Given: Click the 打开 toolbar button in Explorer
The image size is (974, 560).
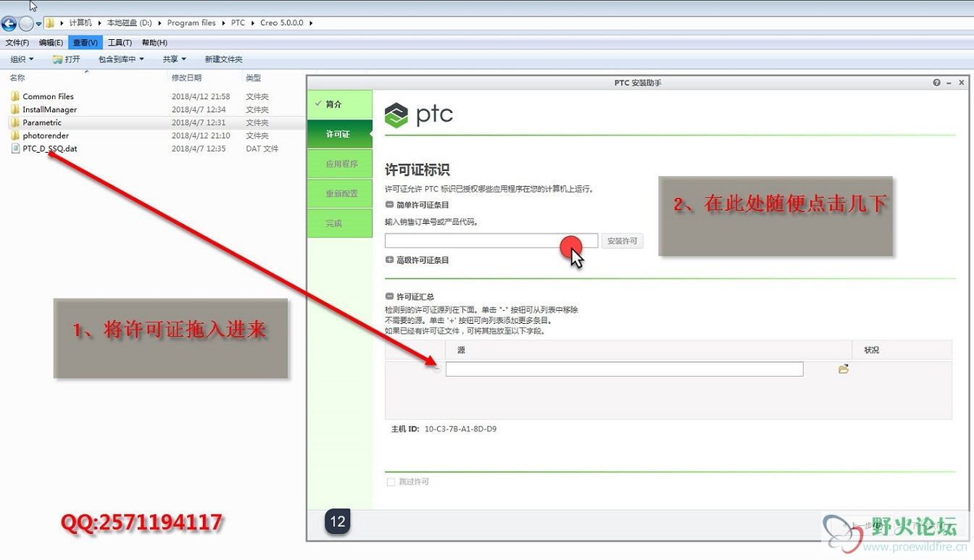Looking at the screenshot, I should 67,59.
